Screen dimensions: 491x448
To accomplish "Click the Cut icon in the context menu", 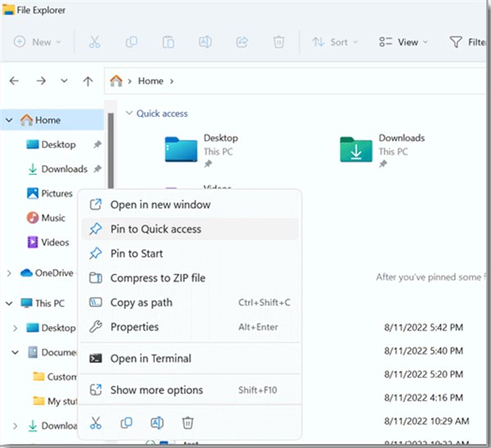I will [96, 423].
